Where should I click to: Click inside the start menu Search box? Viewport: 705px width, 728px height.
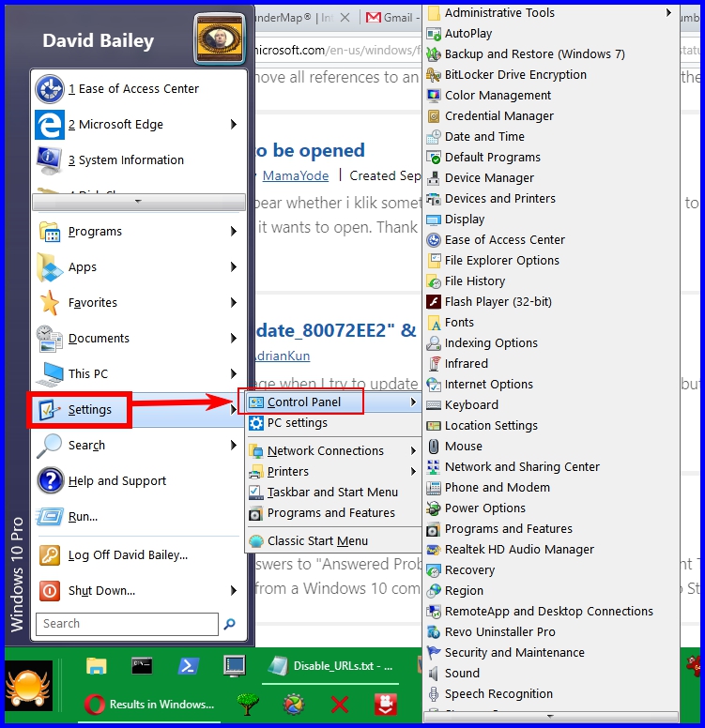[x=127, y=624]
